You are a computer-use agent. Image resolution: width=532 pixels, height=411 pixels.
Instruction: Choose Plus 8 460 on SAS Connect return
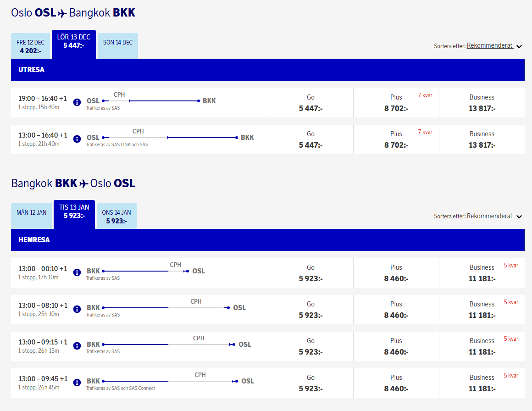[x=396, y=383]
